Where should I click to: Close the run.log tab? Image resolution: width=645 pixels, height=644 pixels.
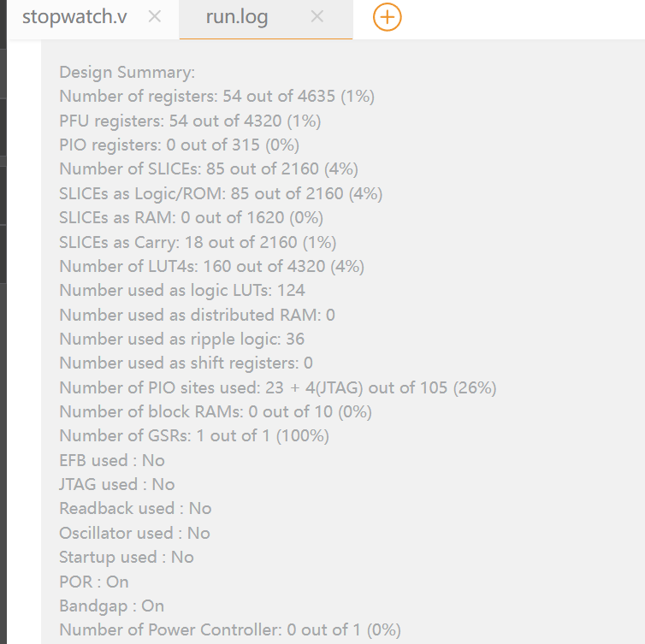pos(317,17)
